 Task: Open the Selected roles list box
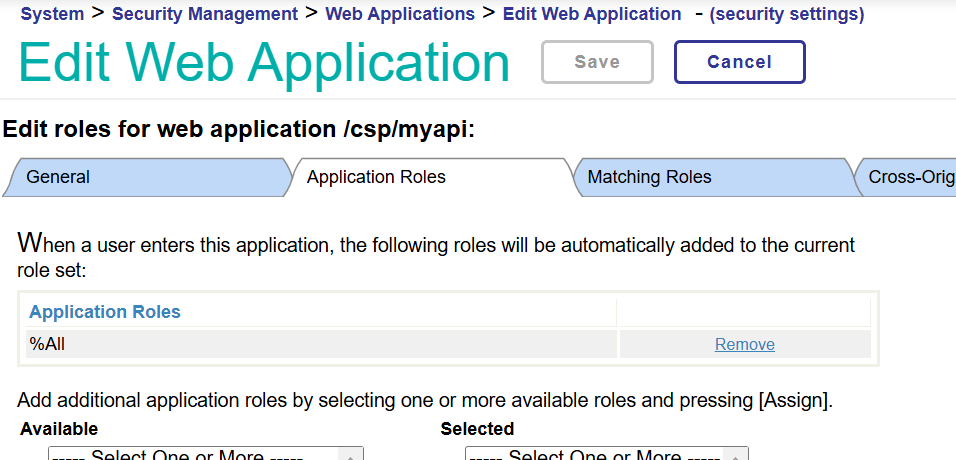coord(606,453)
